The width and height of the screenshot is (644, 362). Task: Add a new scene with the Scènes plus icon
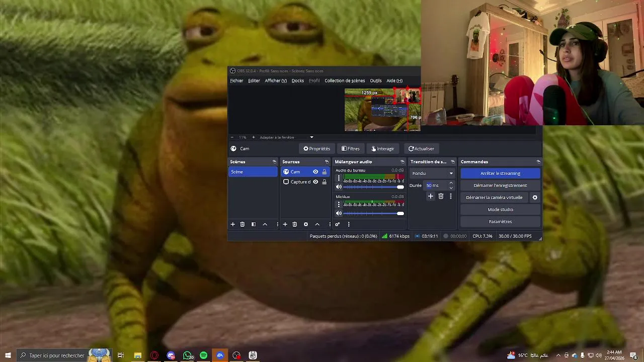pos(232,224)
